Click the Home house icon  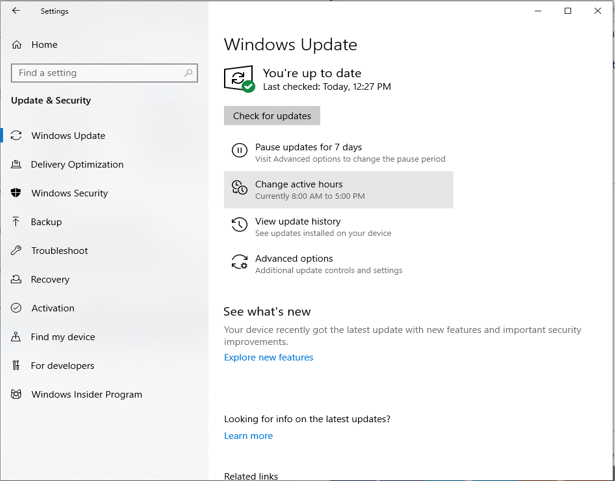point(16,45)
